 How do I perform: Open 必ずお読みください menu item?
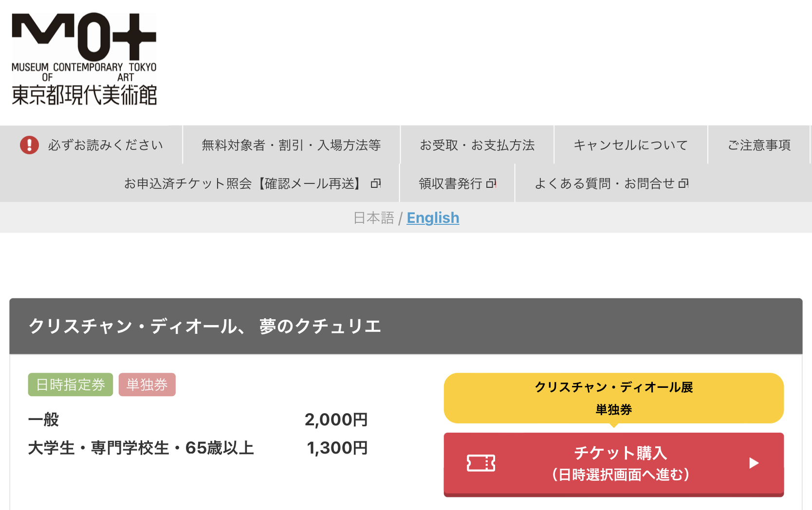click(x=105, y=145)
